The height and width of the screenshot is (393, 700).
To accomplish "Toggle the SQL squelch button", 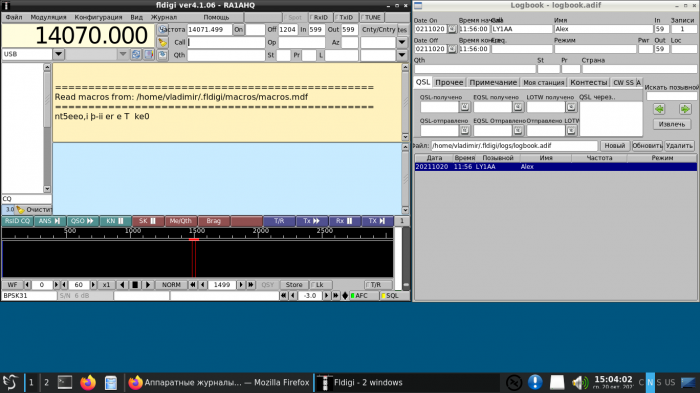I will [394, 296].
